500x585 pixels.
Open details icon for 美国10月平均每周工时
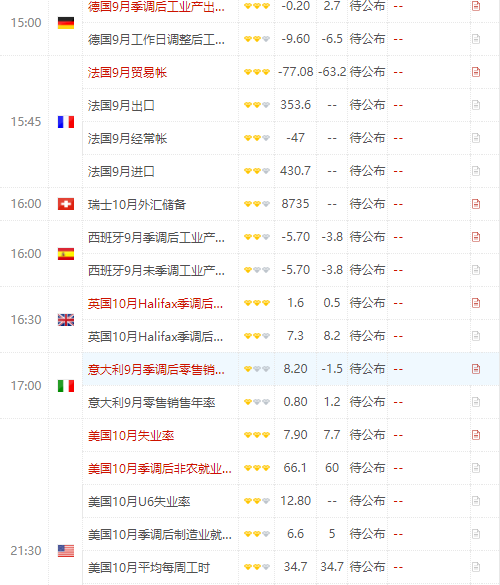(x=476, y=567)
